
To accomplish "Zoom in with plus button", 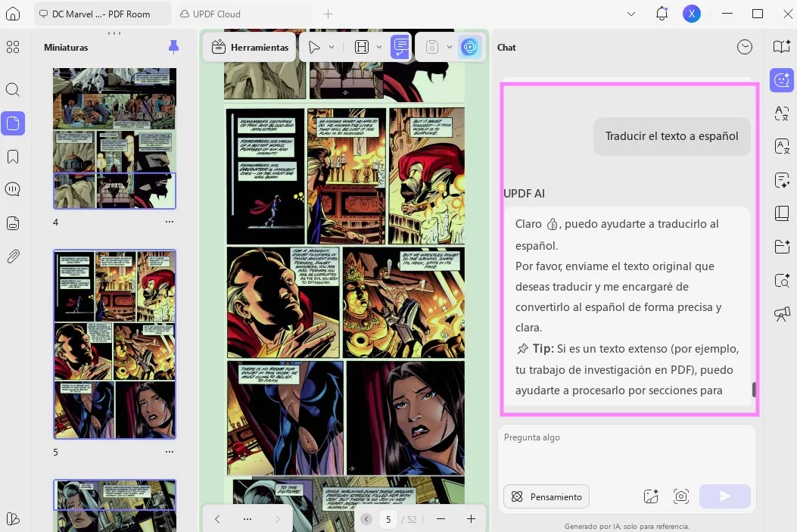I will (472, 519).
